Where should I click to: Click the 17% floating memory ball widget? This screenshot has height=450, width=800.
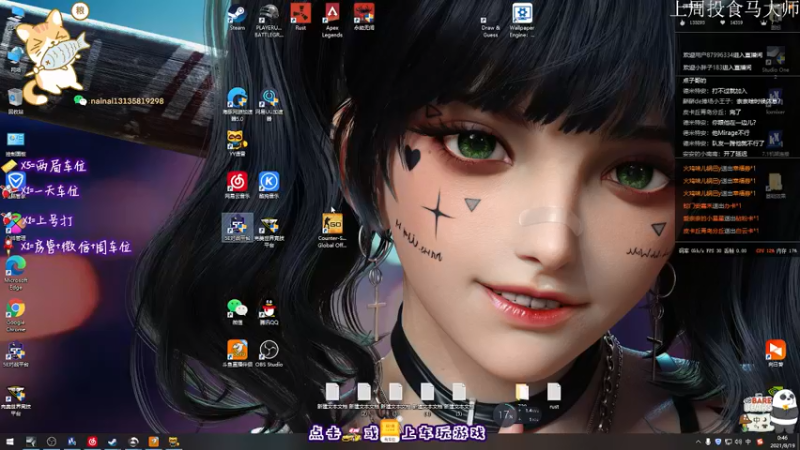click(x=505, y=415)
